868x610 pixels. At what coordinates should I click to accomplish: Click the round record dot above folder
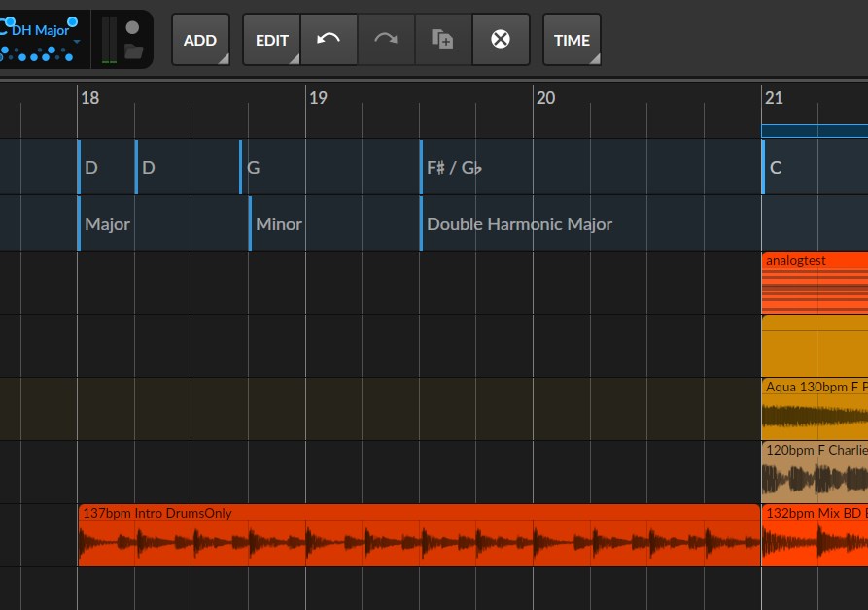(x=133, y=27)
